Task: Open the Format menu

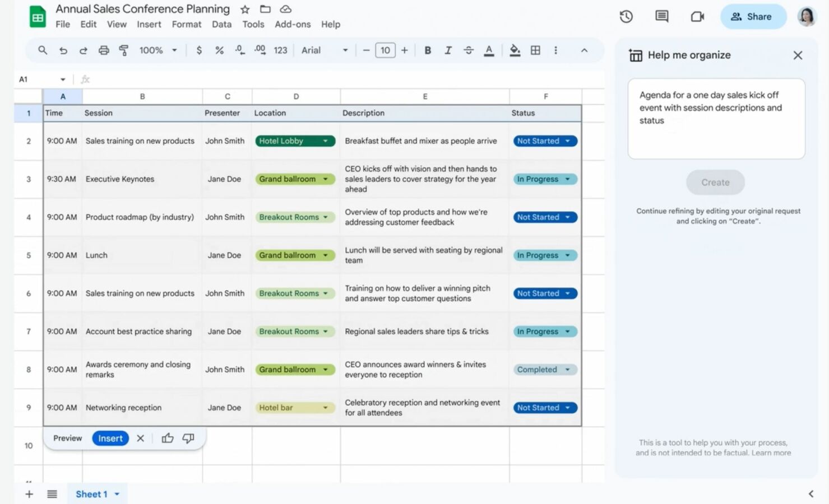Action: (x=186, y=24)
